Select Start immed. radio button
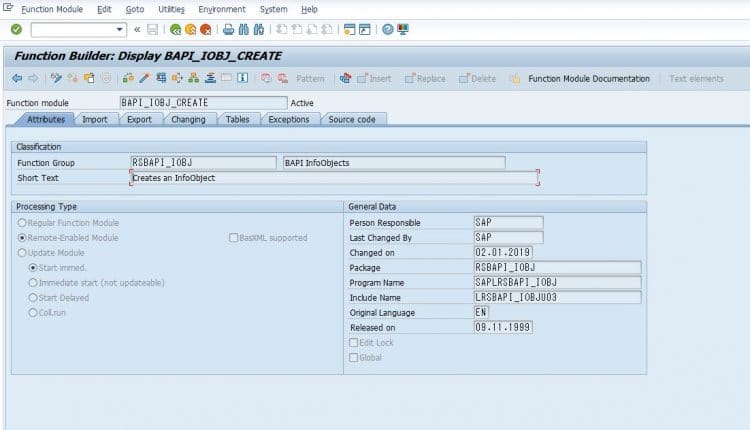This screenshot has height=430, width=750. click(x=33, y=268)
